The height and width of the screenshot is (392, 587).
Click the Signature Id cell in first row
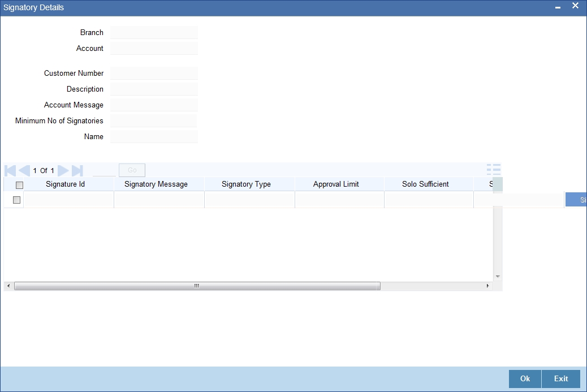pyautogui.click(x=68, y=200)
